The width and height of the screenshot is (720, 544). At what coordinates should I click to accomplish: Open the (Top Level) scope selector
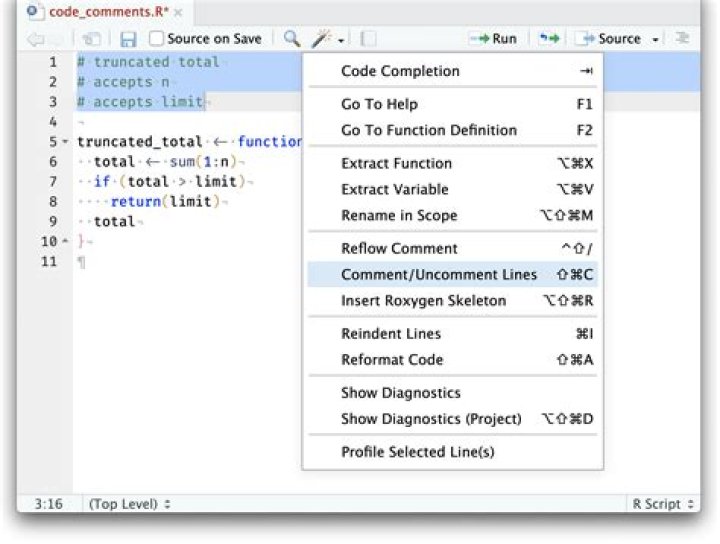(129, 504)
